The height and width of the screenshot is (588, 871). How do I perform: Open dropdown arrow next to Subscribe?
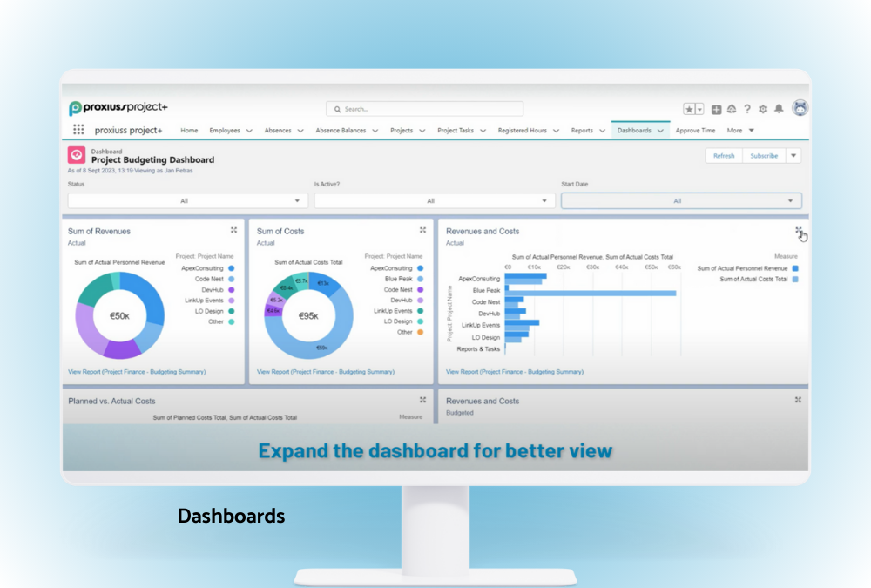point(793,156)
